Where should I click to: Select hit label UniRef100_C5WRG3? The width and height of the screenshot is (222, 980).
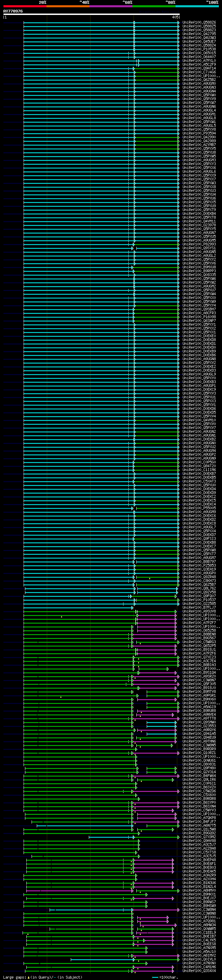(x=199, y=642)
